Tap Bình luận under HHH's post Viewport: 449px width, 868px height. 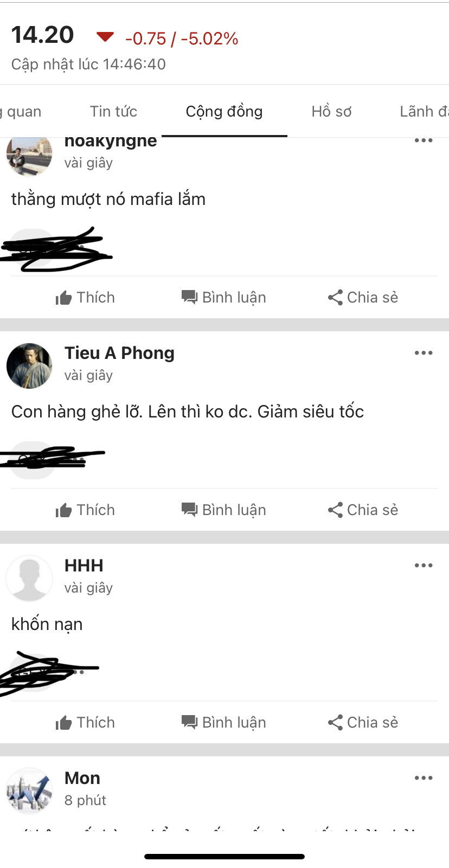click(223, 723)
